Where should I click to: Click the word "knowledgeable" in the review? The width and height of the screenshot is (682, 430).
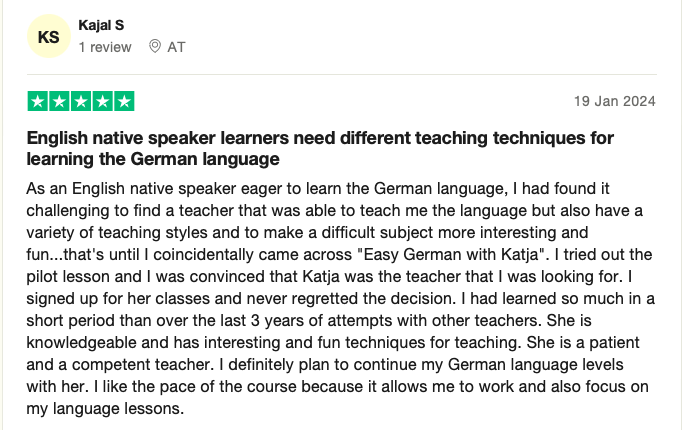[81, 343]
